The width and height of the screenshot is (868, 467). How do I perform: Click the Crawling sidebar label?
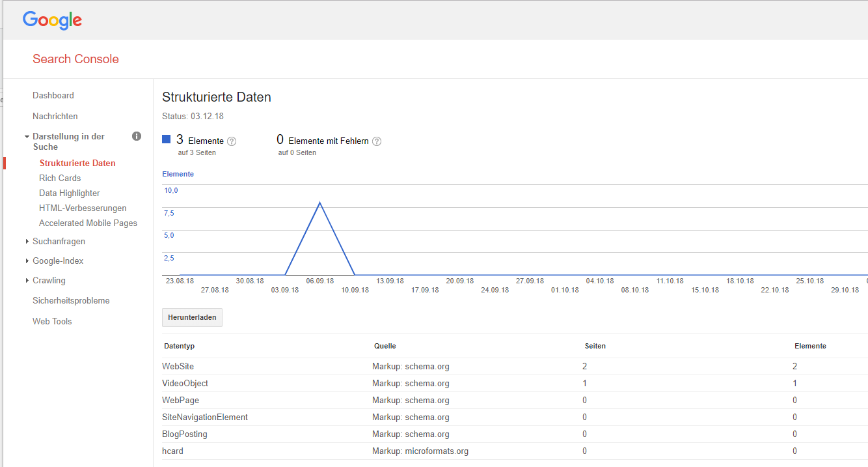coord(49,280)
